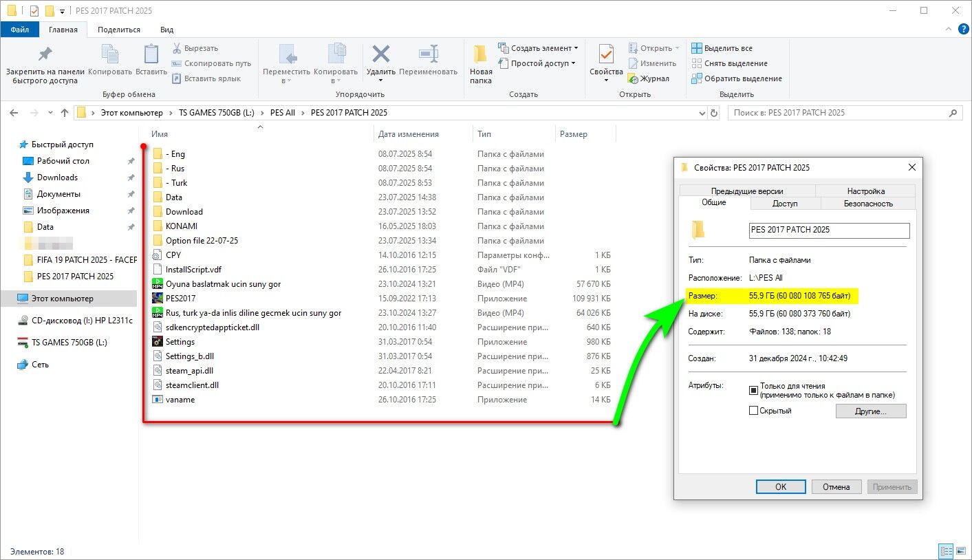Viewport: 972px width, 560px height.
Task: Click the Cancel (Отмена) button
Action: coord(836,486)
